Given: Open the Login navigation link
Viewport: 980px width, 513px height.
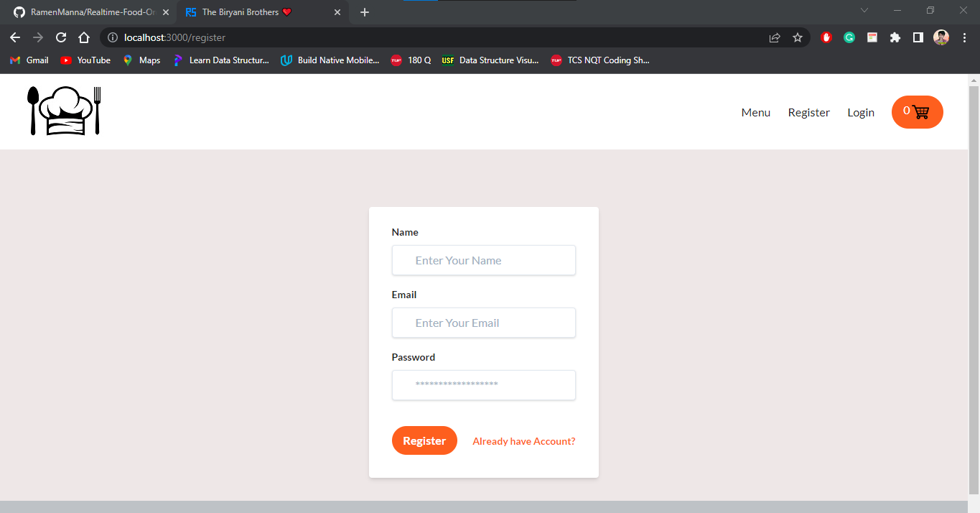Looking at the screenshot, I should pos(861,112).
